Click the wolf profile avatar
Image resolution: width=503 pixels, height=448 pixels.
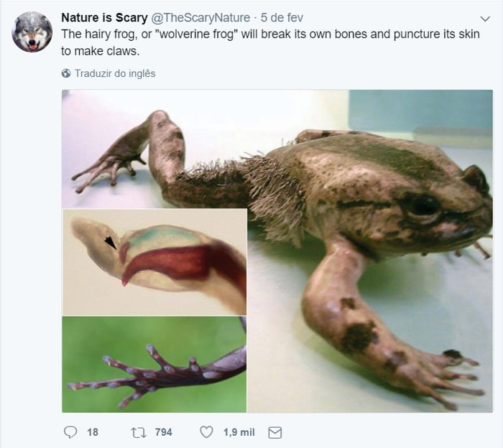32,32
